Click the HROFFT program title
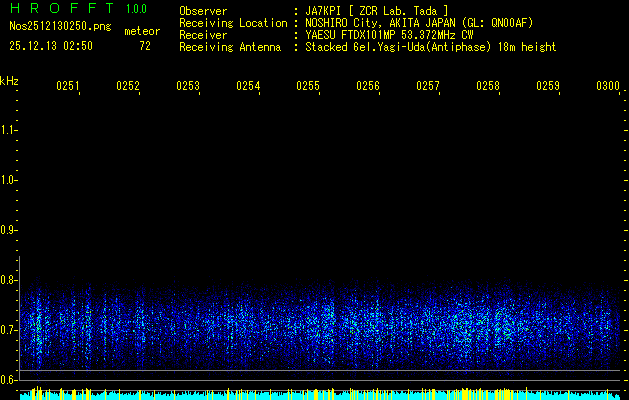Viewport: 629px width, 400px height. (x=61, y=10)
